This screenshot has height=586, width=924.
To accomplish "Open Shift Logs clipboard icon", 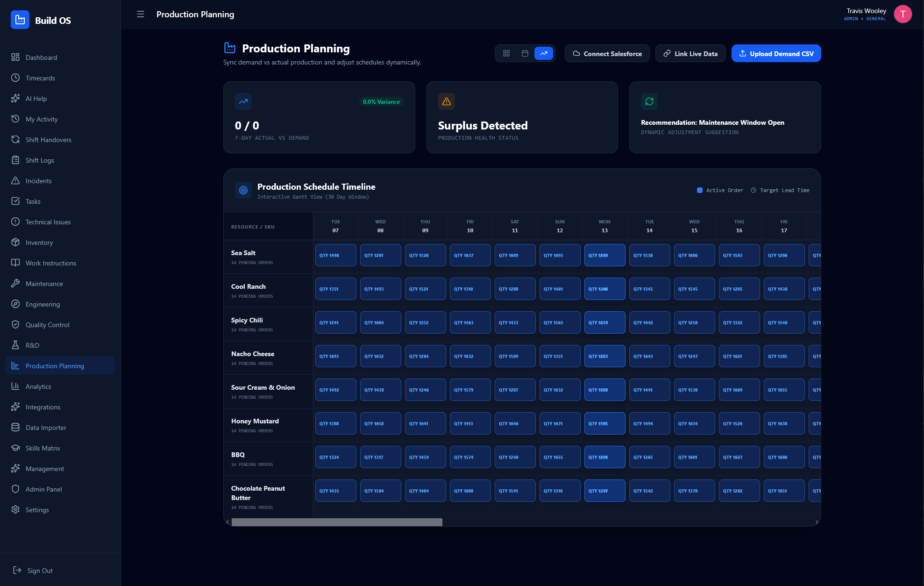I will [15, 160].
